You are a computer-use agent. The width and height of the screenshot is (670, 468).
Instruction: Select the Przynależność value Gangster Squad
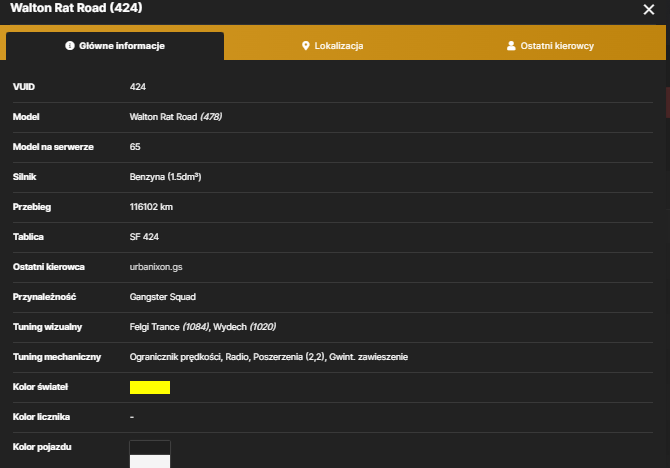(x=163, y=297)
